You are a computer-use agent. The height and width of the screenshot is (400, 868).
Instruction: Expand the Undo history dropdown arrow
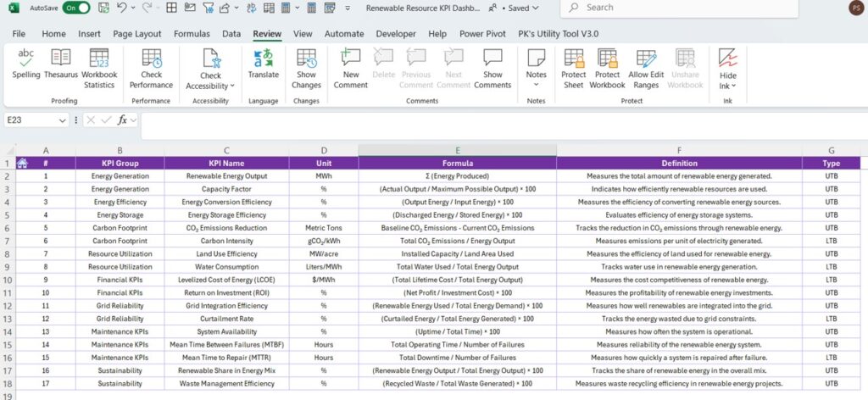[133, 8]
